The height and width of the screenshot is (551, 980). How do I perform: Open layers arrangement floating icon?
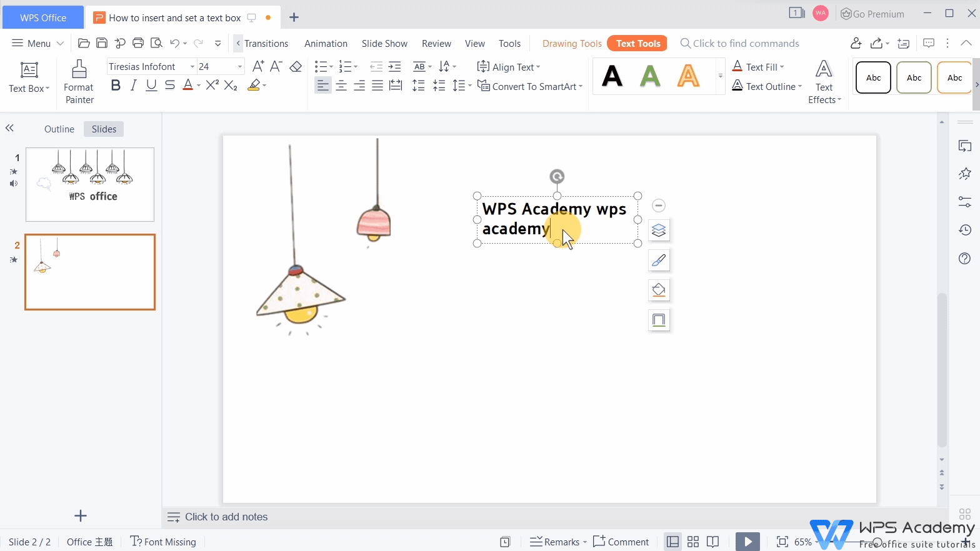click(659, 231)
